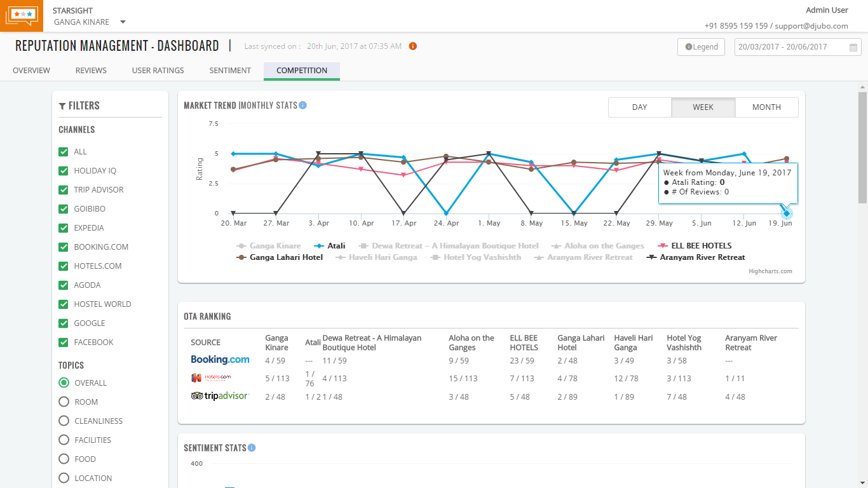Choose the Facilities topic
Viewport: 868px width, 488px height.
(64, 440)
